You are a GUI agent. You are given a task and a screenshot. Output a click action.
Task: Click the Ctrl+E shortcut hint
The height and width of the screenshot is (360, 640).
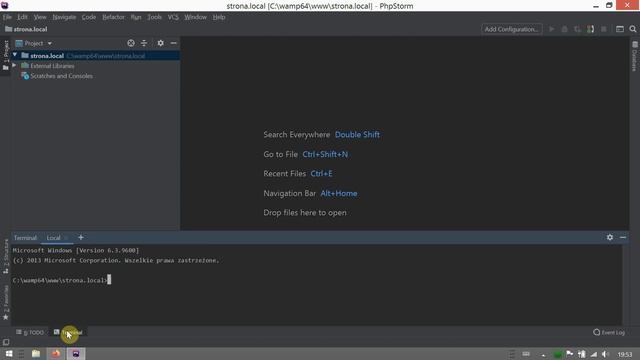322,173
